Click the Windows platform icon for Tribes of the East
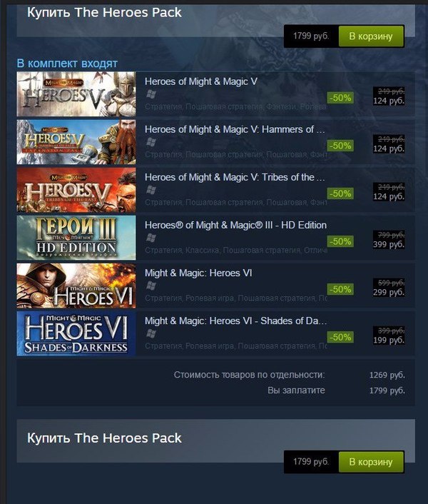This screenshot has width=428, height=504. (x=151, y=190)
